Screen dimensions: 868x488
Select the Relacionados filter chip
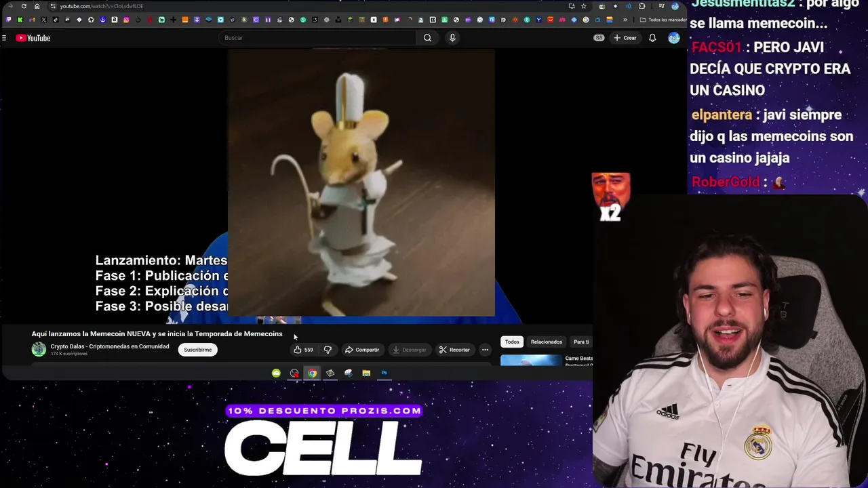547,342
